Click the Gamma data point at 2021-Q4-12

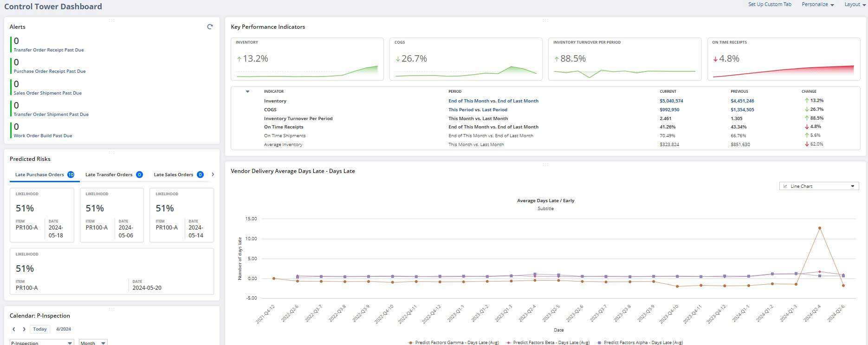pyautogui.click(x=274, y=279)
